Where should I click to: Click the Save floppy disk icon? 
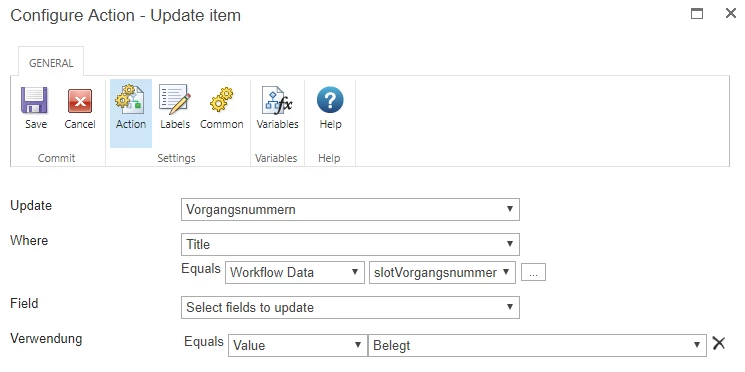pos(35,100)
